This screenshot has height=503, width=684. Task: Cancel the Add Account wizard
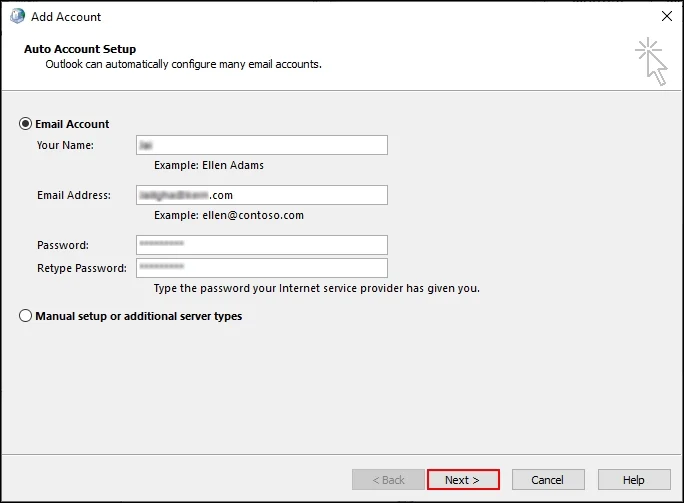click(x=548, y=479)
